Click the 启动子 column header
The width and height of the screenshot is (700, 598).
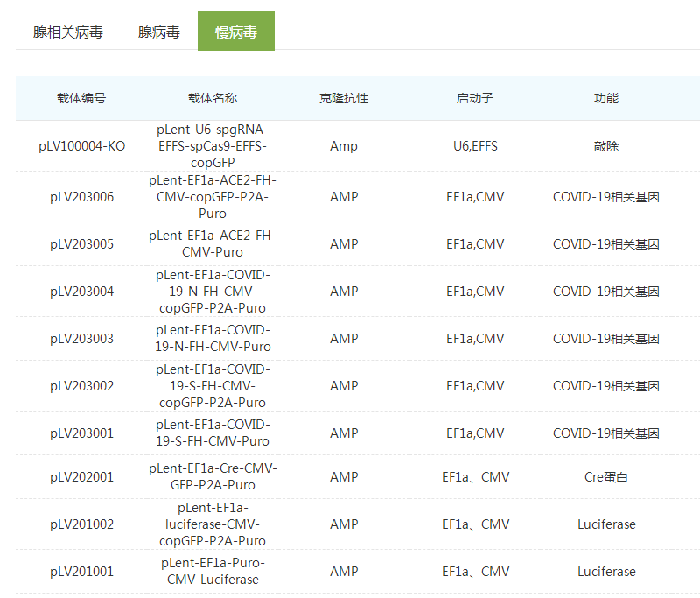[475, 98]
